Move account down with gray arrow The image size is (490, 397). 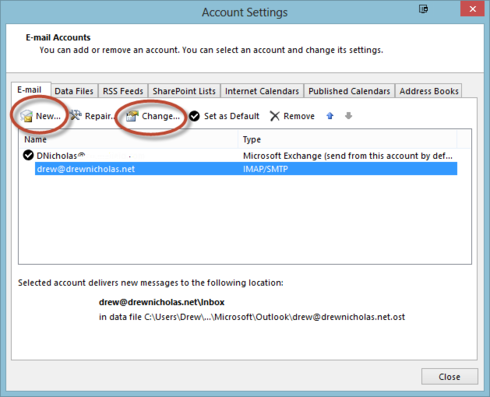[x=348, y=116]
